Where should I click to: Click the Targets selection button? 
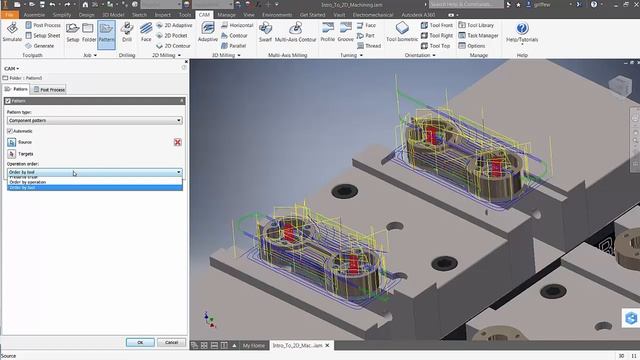11,154
